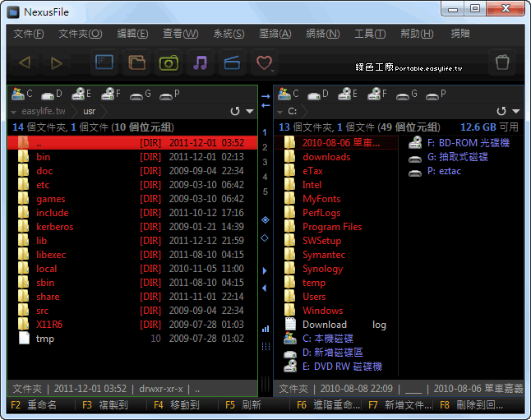Open the favorites heart icon
Viewport: 531px width, 420px height.
[x=264, y=62]
